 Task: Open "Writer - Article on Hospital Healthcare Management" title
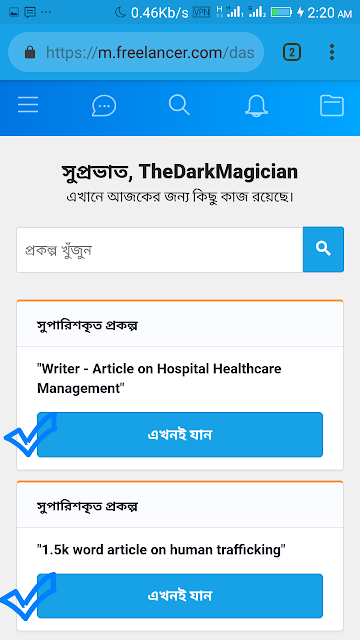tap(159, 378)
